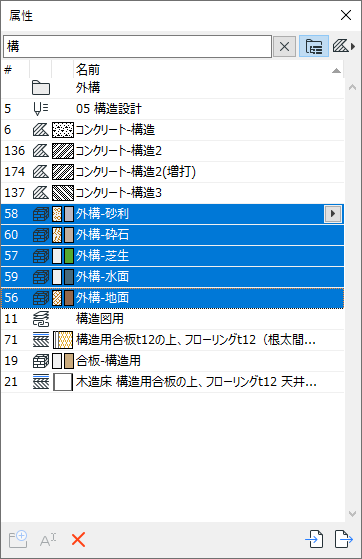Close the 属性 dialog window
The image size is (362, 559).
point(346,15)
